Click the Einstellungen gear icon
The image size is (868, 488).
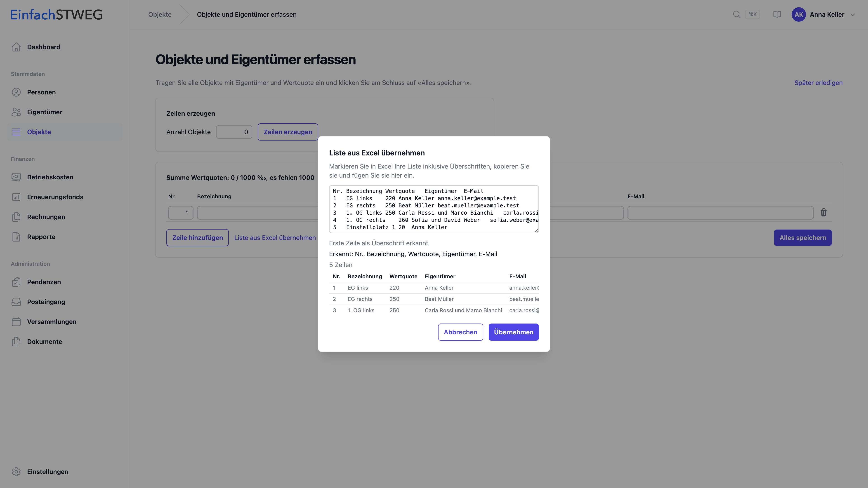pyautogui.click(x=16, y=472)
